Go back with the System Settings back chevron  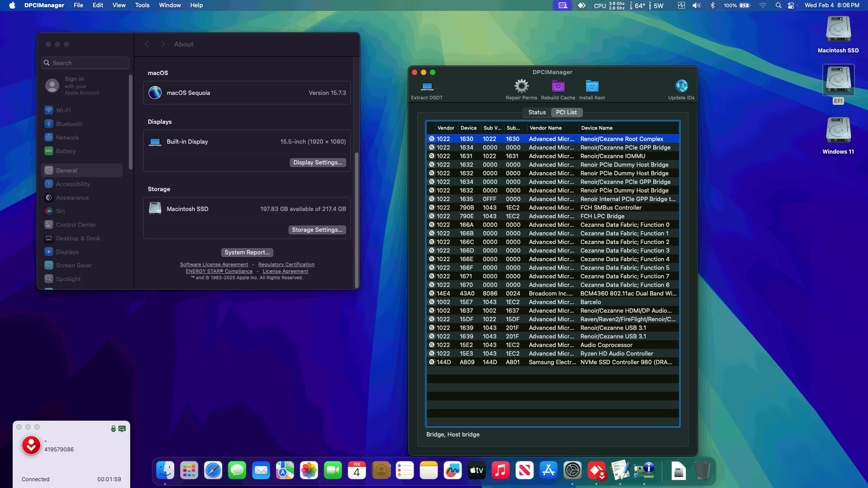[x=146, y=44]
